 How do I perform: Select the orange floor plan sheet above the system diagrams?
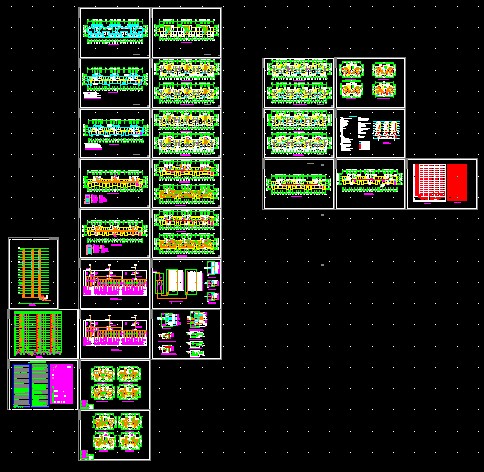click(115, 233)
